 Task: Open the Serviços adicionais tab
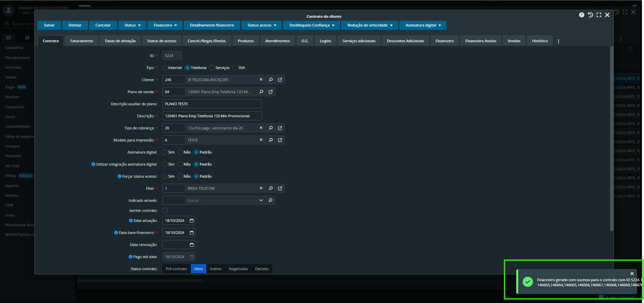pos(359,41)
